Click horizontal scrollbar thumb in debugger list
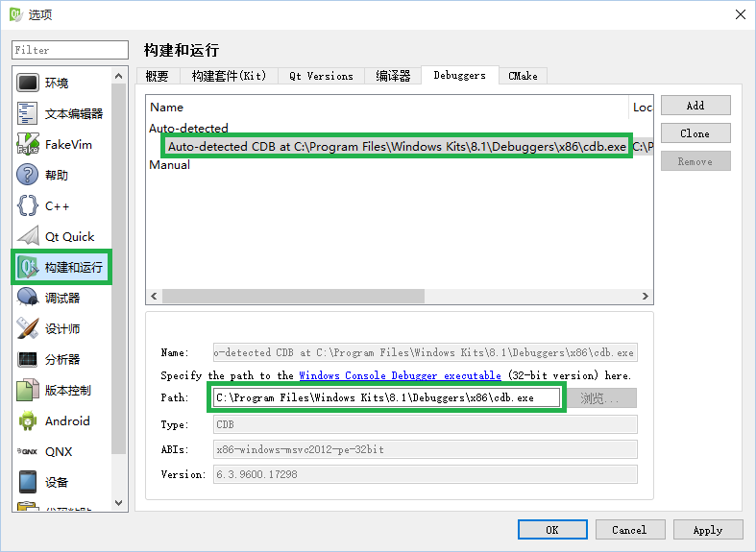Screen dimensions: 756x552 (293, 296)
